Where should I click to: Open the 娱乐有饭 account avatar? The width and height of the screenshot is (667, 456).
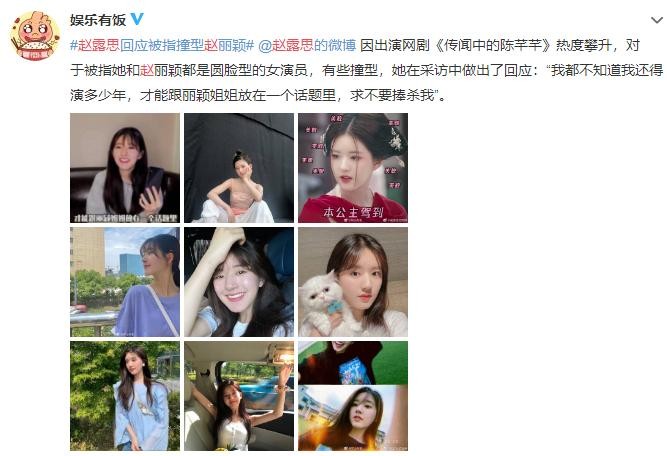35,36
